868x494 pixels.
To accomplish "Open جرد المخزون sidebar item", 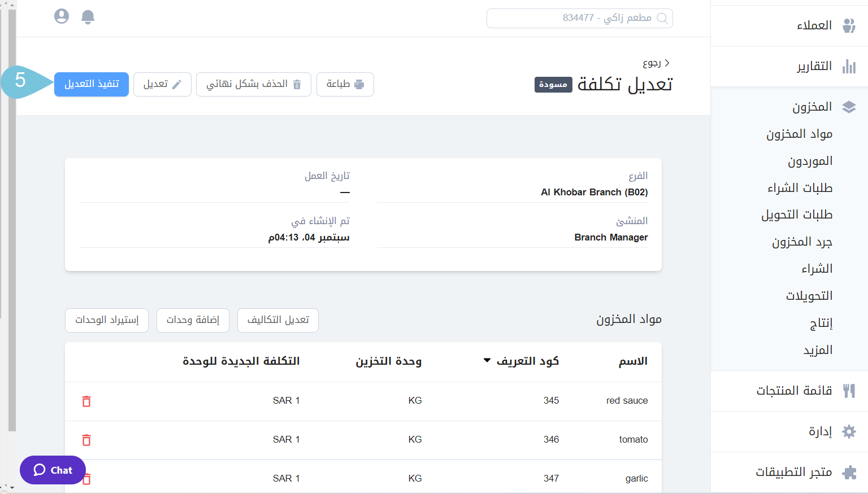I will [802, 242].
